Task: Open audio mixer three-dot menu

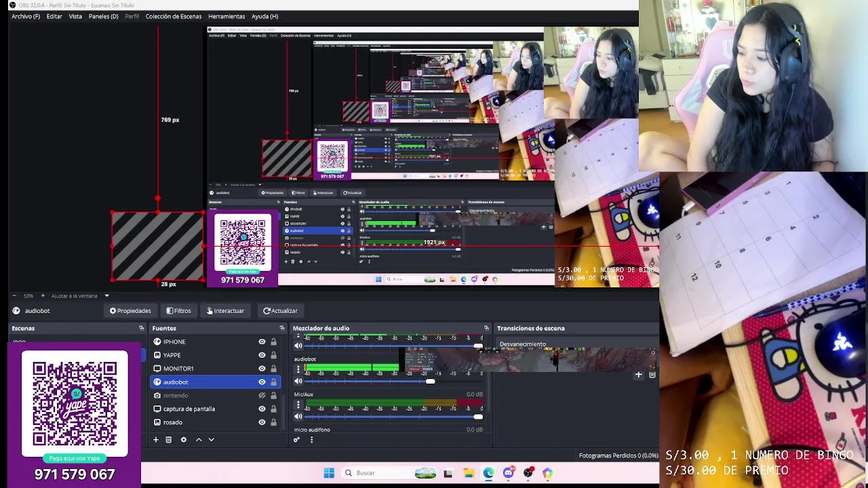Action: [311, 440]
